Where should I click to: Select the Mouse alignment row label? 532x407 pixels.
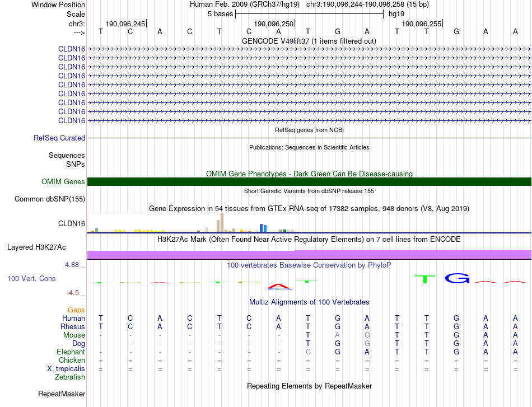[x=74, y=335]
